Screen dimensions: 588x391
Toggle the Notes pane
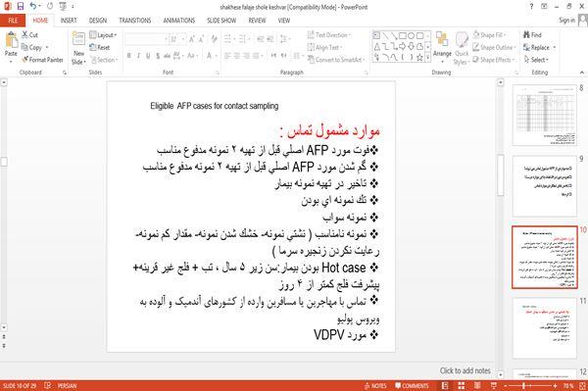375,385
